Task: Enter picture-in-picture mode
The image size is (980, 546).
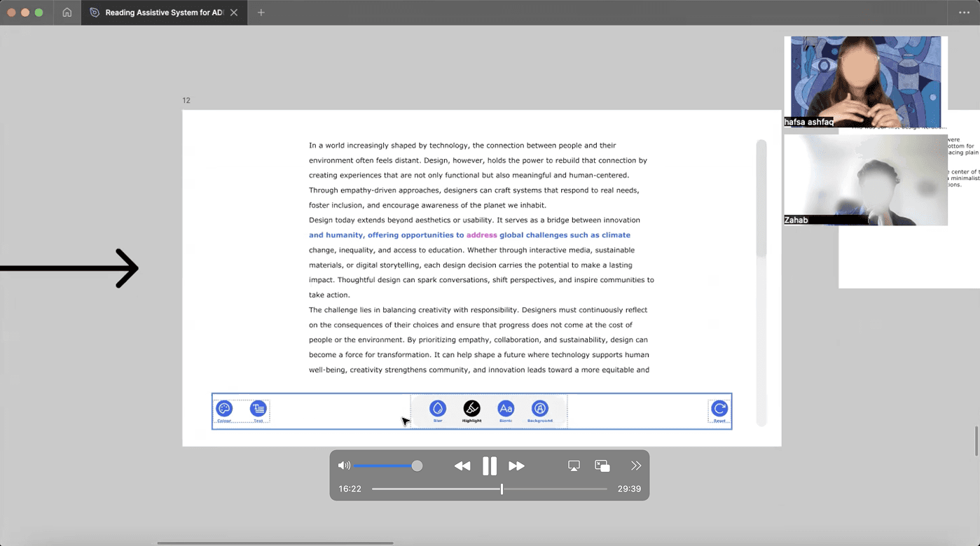Action: point(602,465)
